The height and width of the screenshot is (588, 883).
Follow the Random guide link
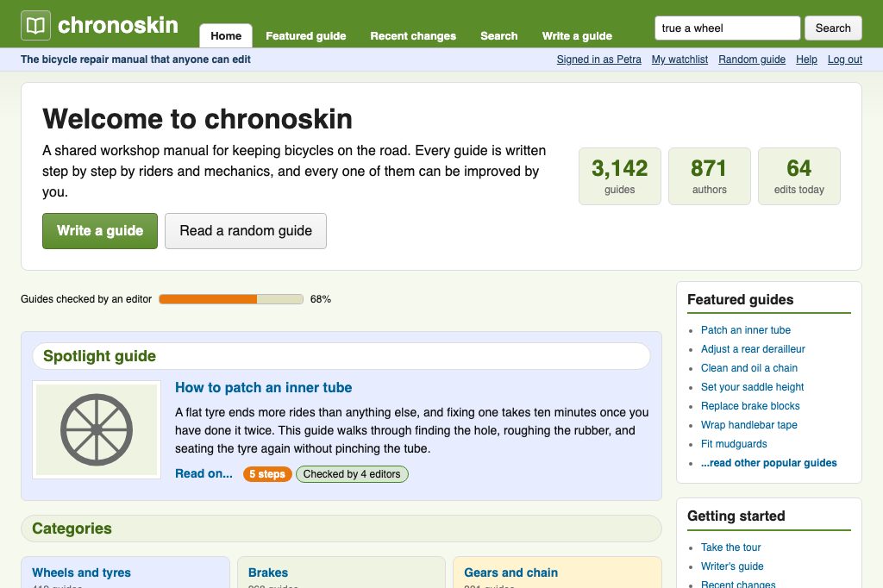pyautogui.click(x=752, y=59)
